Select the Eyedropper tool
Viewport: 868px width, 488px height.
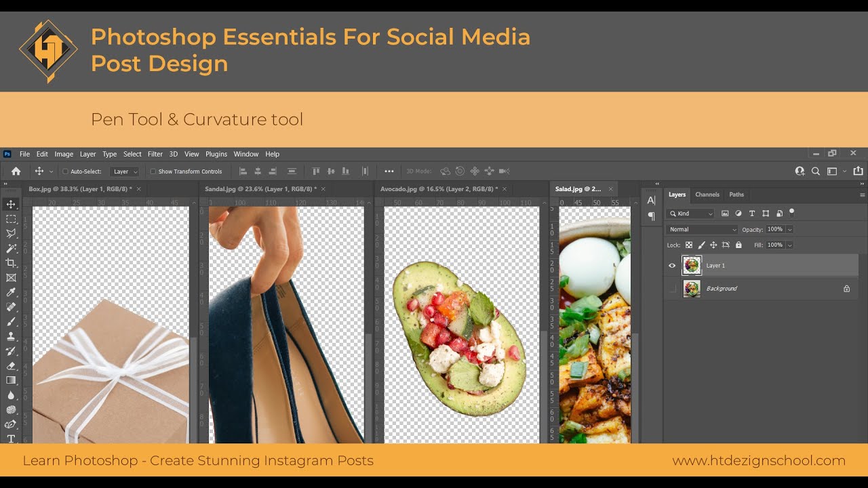(x=11, y=292)
